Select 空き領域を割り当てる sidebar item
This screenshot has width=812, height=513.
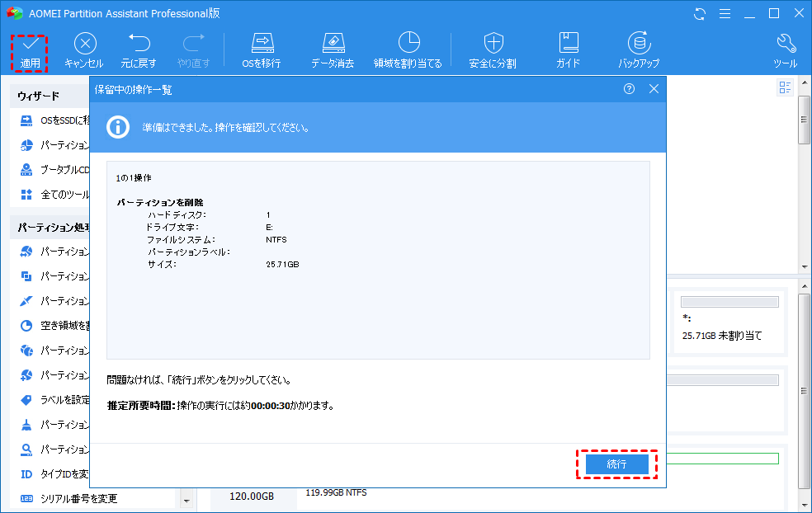click(x=54, y=326)
